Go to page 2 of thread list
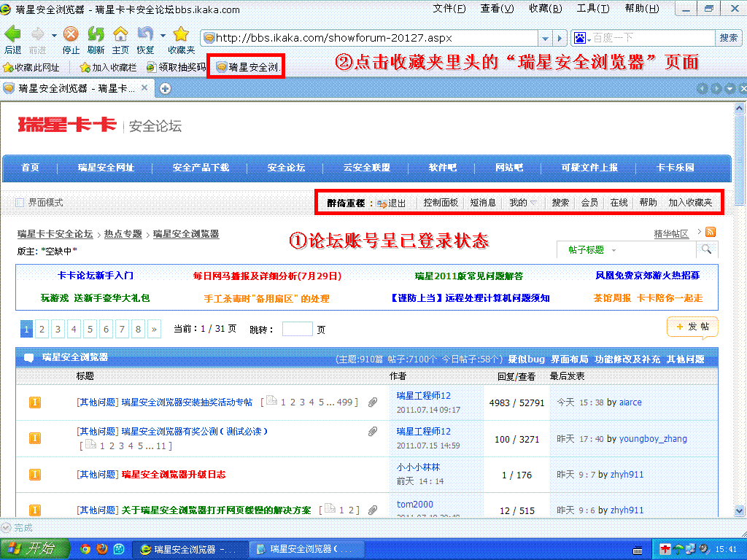Viewport: 747px width, 560px height. [42, 330]
